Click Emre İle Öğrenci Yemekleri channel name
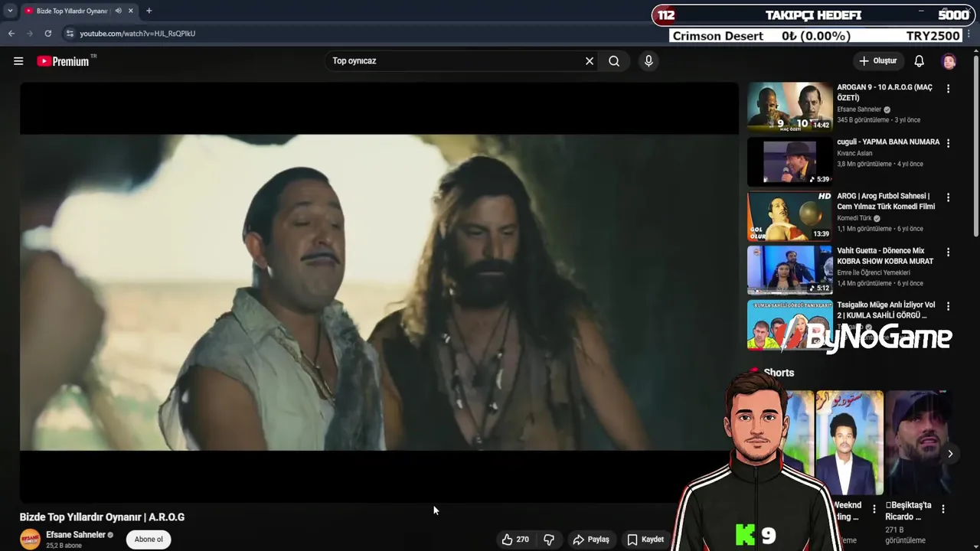Screen dimensions: 980x551 click(874, 272)
